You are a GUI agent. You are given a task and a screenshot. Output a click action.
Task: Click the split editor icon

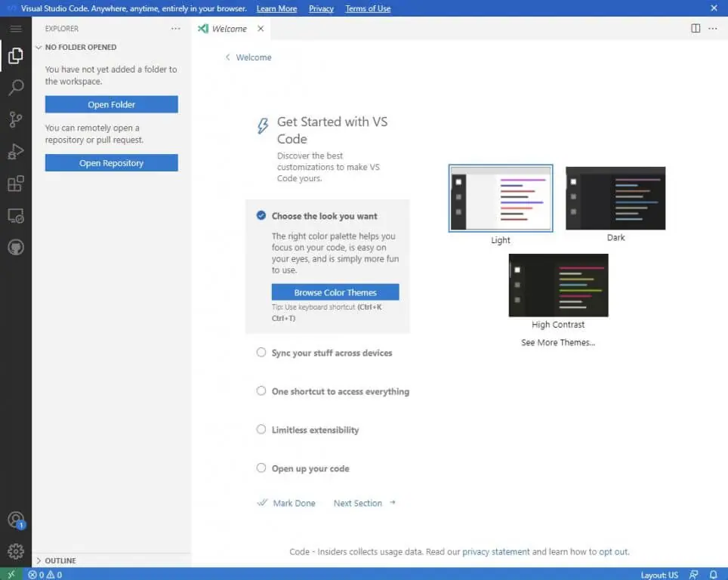(x=696, y=29)
